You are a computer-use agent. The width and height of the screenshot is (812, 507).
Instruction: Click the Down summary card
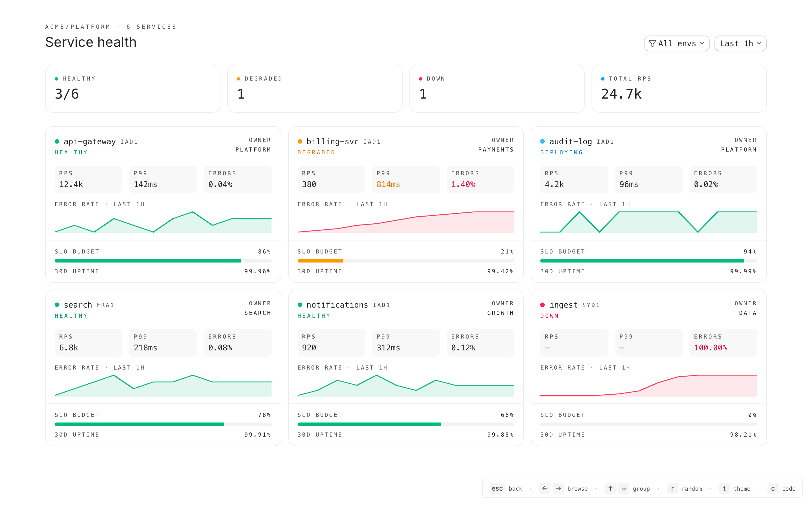coord(497,88)
